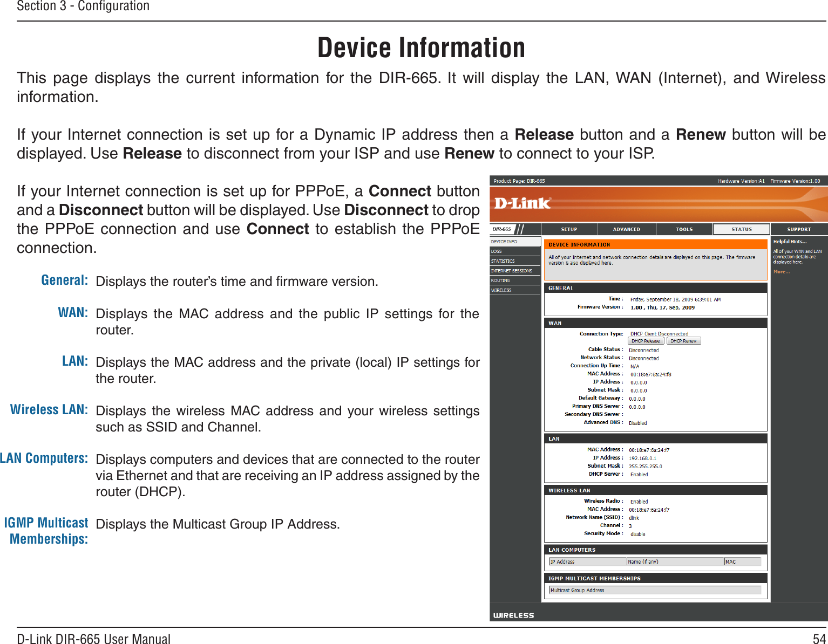Click the MAC column header in LAN Computers
828x644 pixels.
(743, 561)
